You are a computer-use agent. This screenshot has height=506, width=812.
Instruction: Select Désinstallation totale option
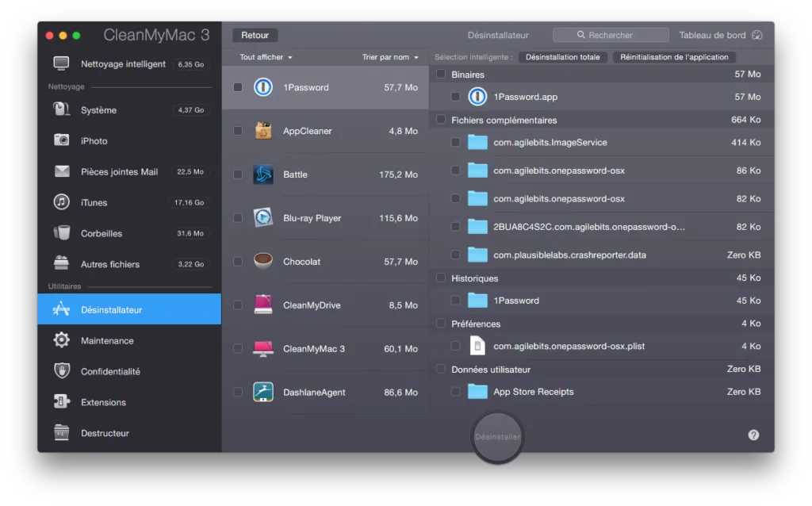click(562, 57)
